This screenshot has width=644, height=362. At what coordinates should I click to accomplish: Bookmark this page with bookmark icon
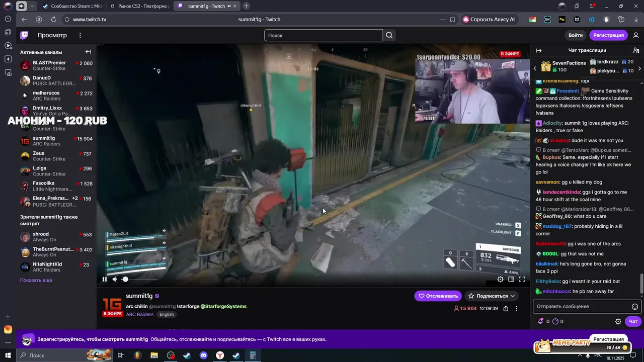click(x=452, y=19)
